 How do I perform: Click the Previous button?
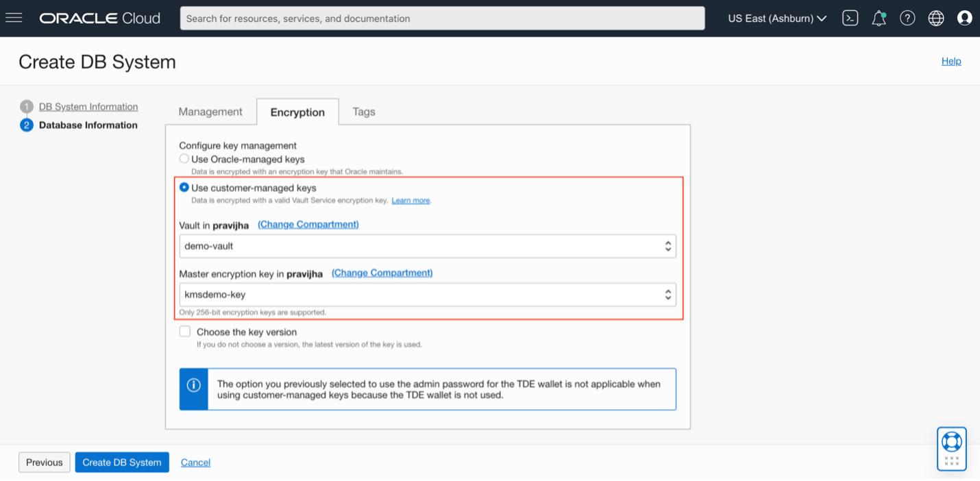45,463
